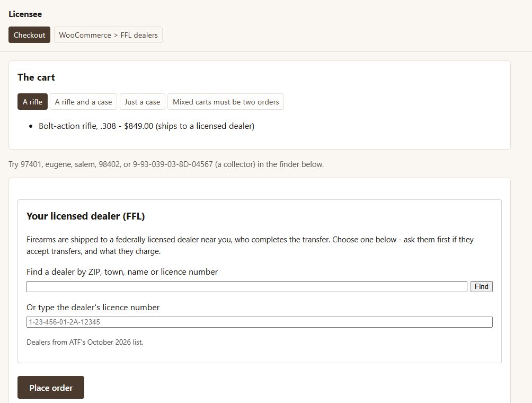Image resolution: width=532 pixels, height=403 pixels.
Task: Click the 'Licensee' page title
Action: (25, 14)
